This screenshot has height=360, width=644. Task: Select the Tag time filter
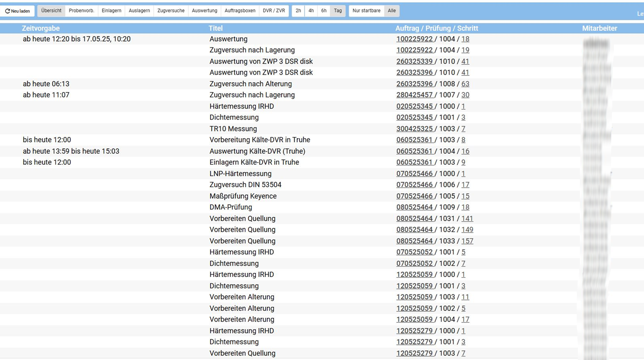click(338, 11)
